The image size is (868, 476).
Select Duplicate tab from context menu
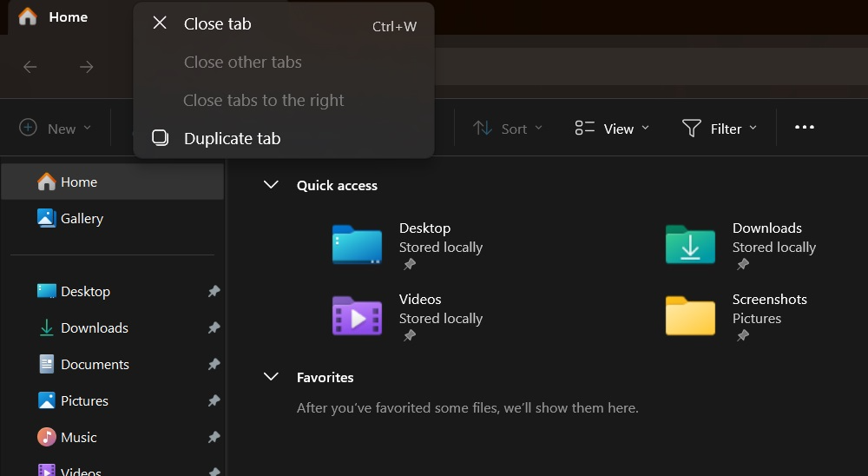(232, 138)
